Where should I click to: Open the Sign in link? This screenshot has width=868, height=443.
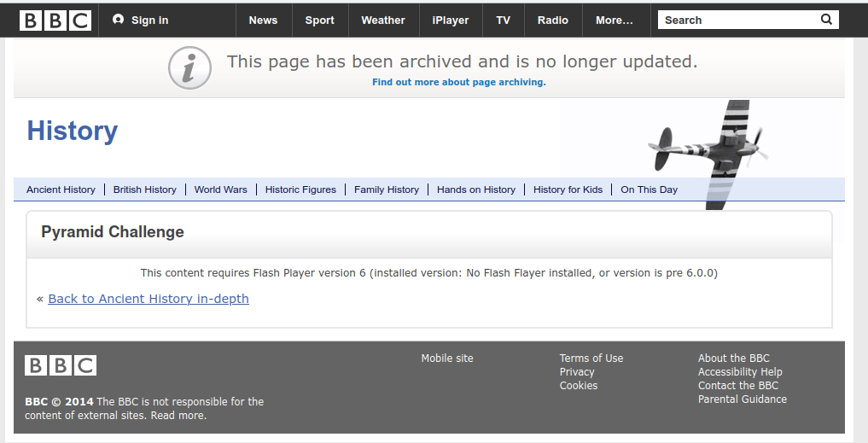149,20
